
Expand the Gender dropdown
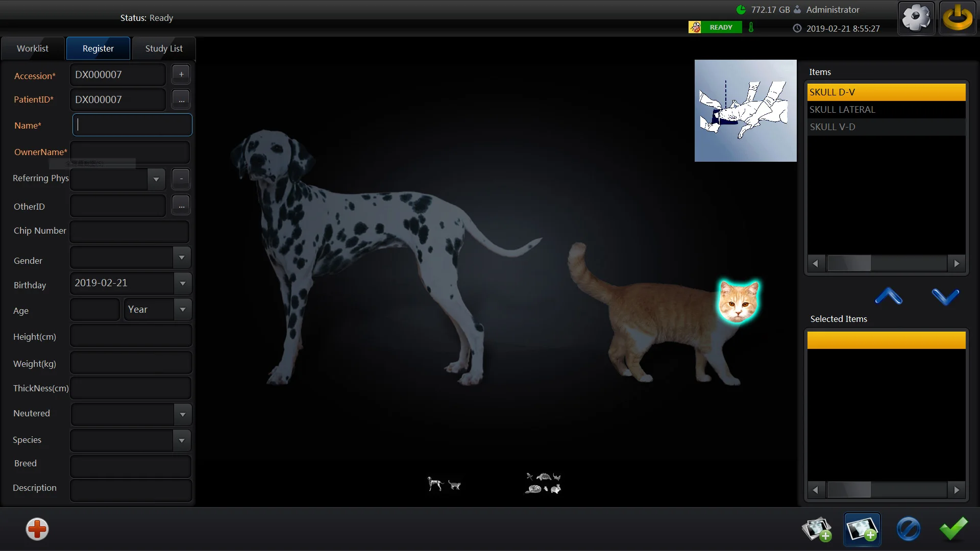coord(182,258)
